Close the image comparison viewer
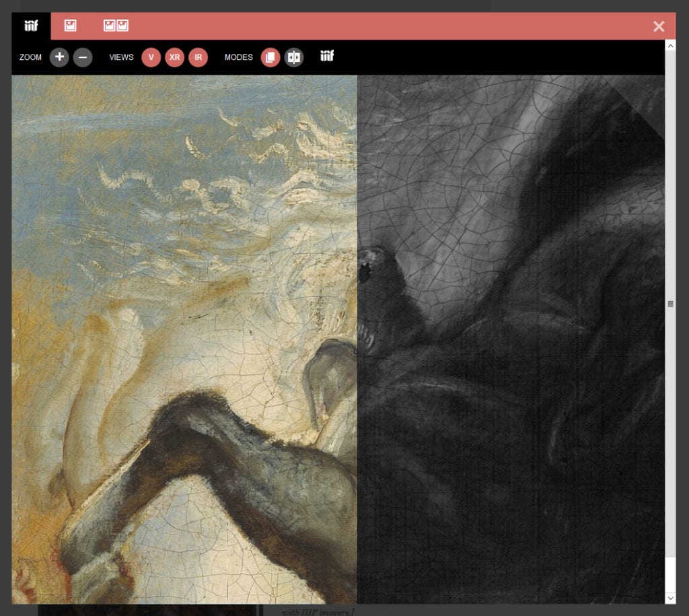 (x=659, y=26)
